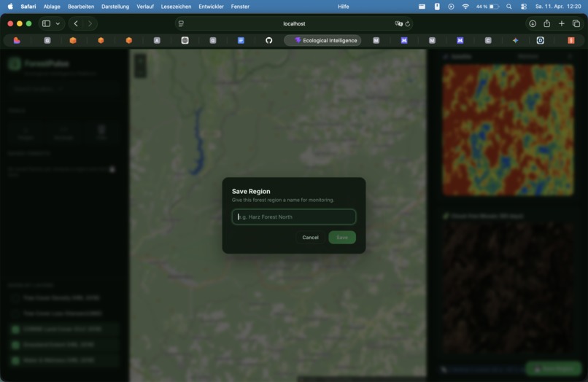The height and width of the screenshot is (382, 588).
Task: Click the mouse status icon in menu bar
Action: coord(437,7)
